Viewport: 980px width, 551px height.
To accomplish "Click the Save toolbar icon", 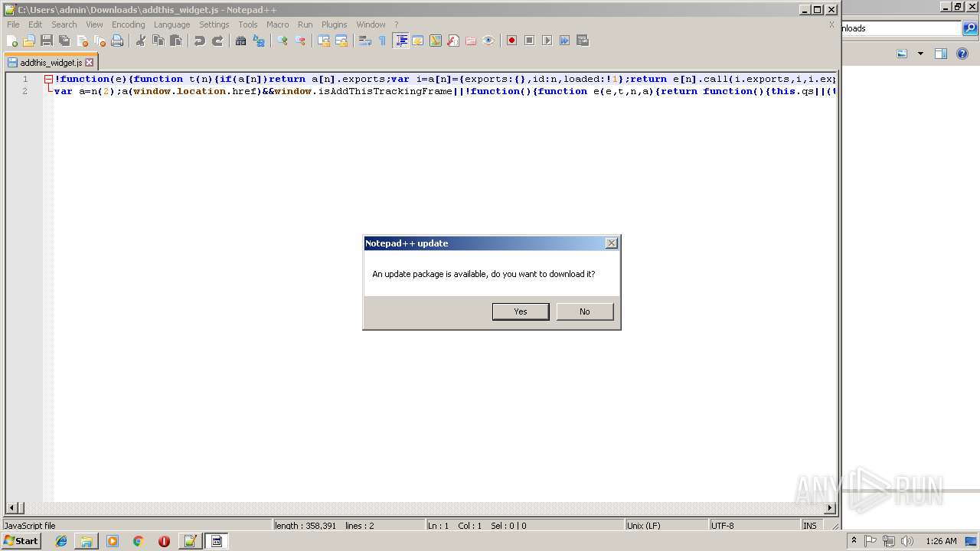I will [47, 41].
